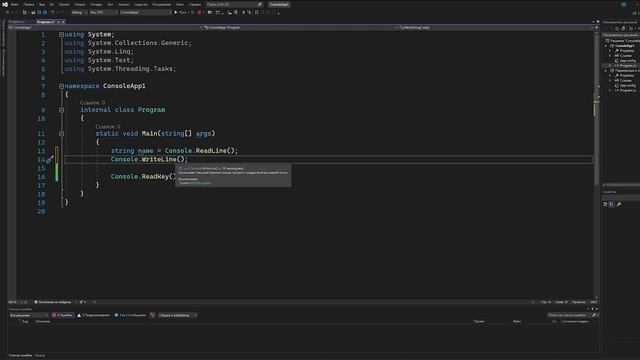Close the Program.cs tab

point(63,22)
